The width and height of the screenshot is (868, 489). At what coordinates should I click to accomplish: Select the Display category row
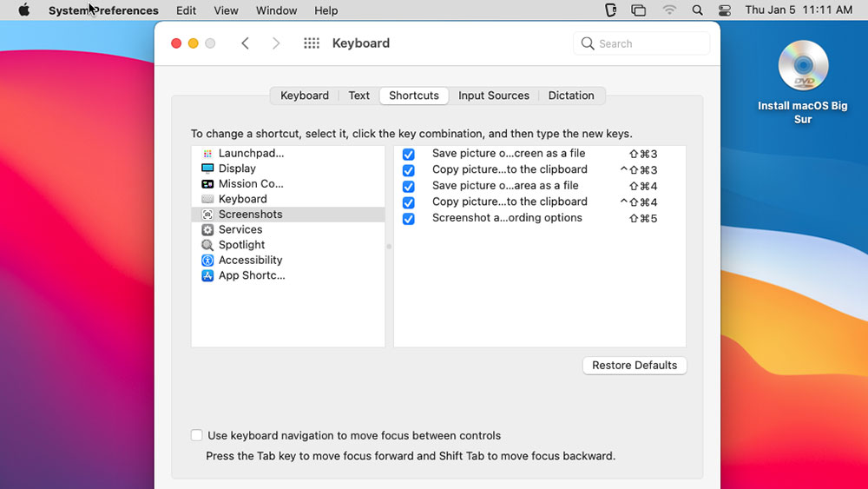click(x=288, y=169)
